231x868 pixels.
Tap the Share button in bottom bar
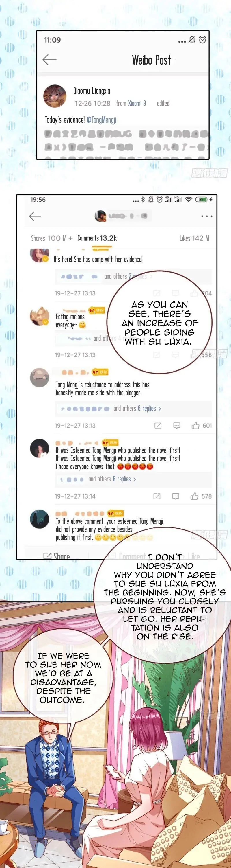57,556
